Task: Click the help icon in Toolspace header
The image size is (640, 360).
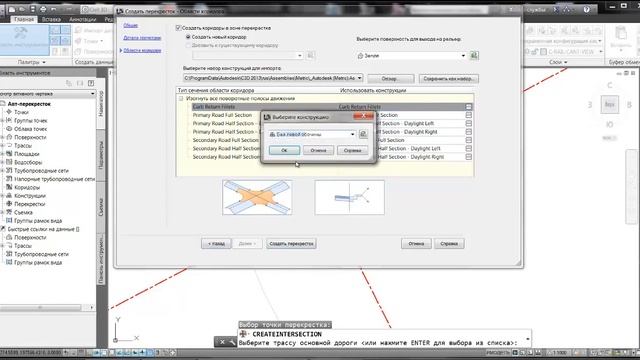Action: point(91,83)
